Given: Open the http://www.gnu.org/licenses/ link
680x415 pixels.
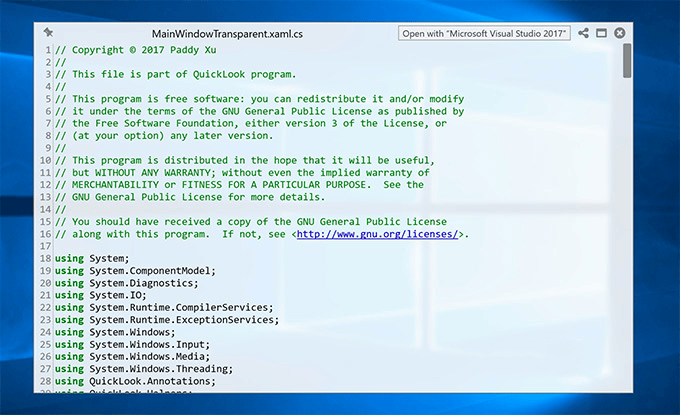Looking at the screenshot, I should pyautogui.click(x=378, y=234).
